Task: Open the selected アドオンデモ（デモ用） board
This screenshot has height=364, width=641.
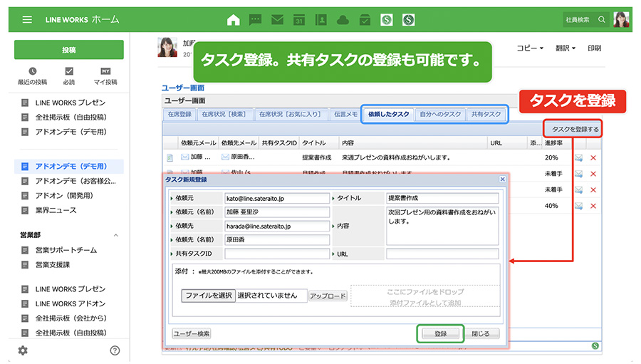Action: [x=68, y=167]
